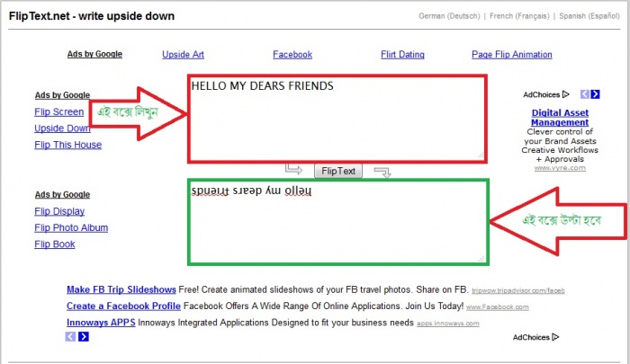This screenshot has height=364, width=630.
Task: Open the www.vyre.com link
Action: click(x=560, y=168)
